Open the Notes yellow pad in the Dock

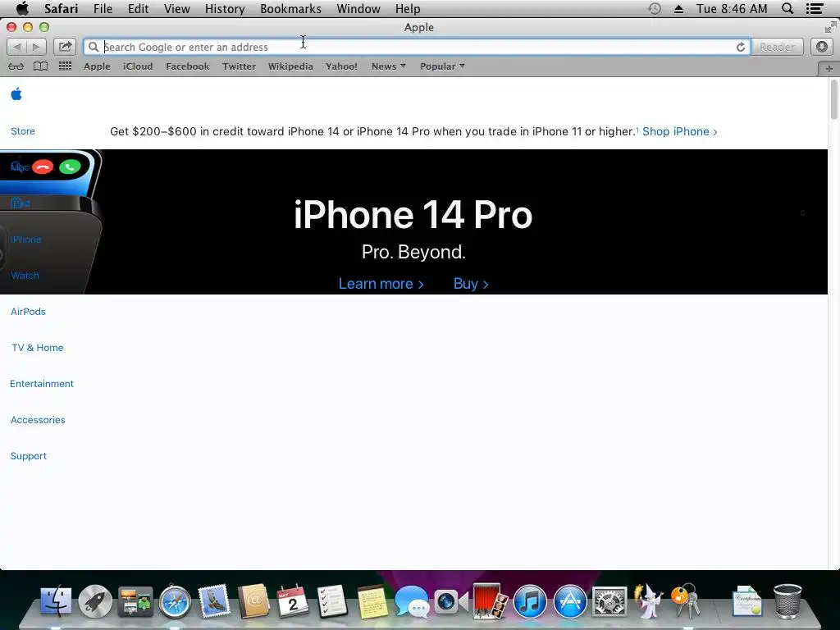tap(372, 601)
